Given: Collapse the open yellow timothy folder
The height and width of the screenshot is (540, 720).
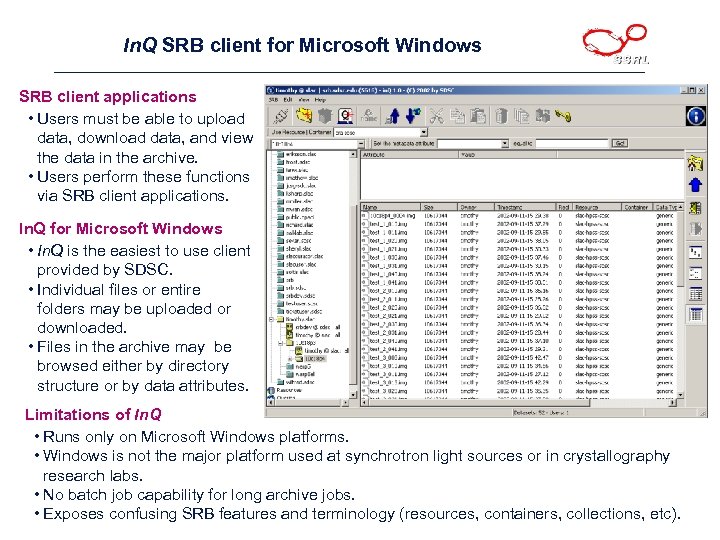Looking at the screenshot, I should (x=272, y=319).
